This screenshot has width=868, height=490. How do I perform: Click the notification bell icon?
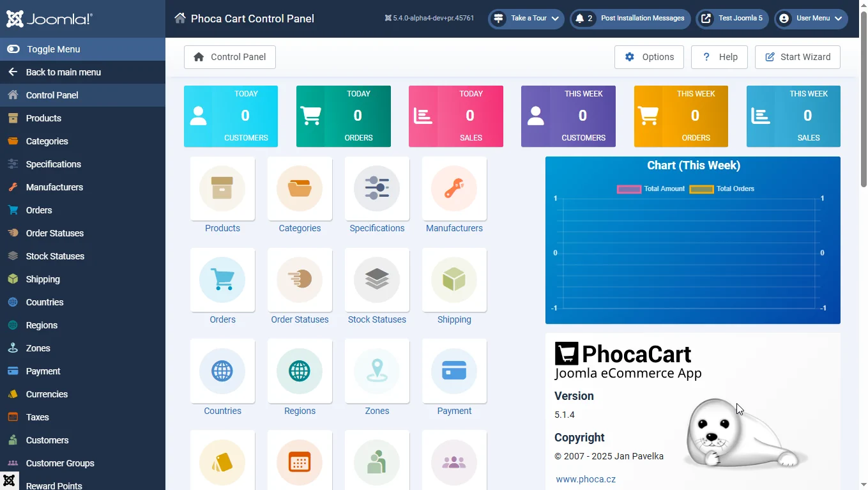(x=579, y=19)
